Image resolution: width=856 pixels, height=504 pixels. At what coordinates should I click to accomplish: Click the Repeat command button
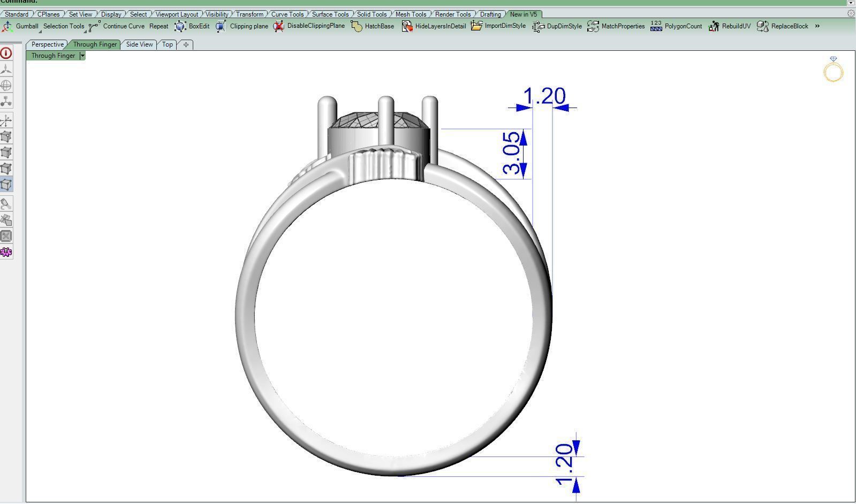[158, 26]
